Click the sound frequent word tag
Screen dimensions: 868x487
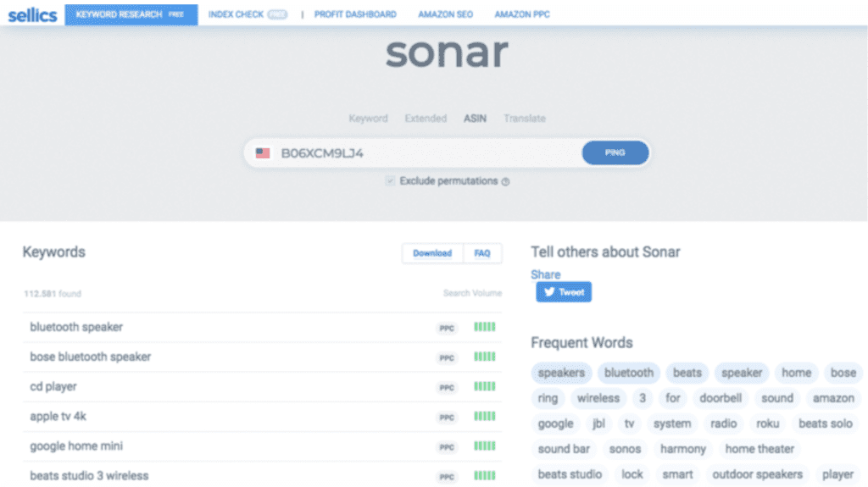pyautogui.click(x=777, y=398)
